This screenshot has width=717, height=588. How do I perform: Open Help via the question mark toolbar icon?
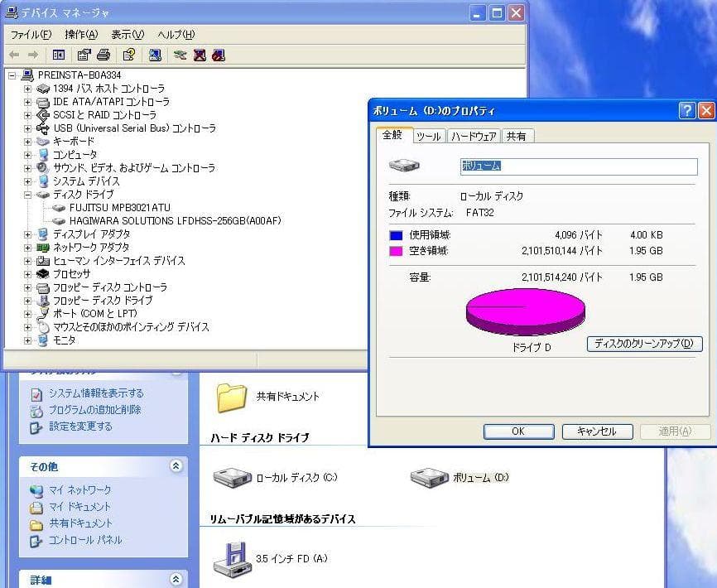[x=130, y=55]
